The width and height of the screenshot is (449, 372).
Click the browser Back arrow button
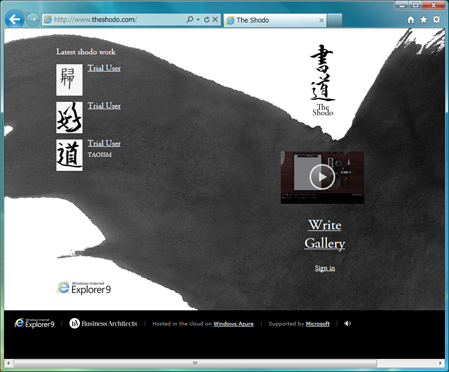(x=14, y=19)
